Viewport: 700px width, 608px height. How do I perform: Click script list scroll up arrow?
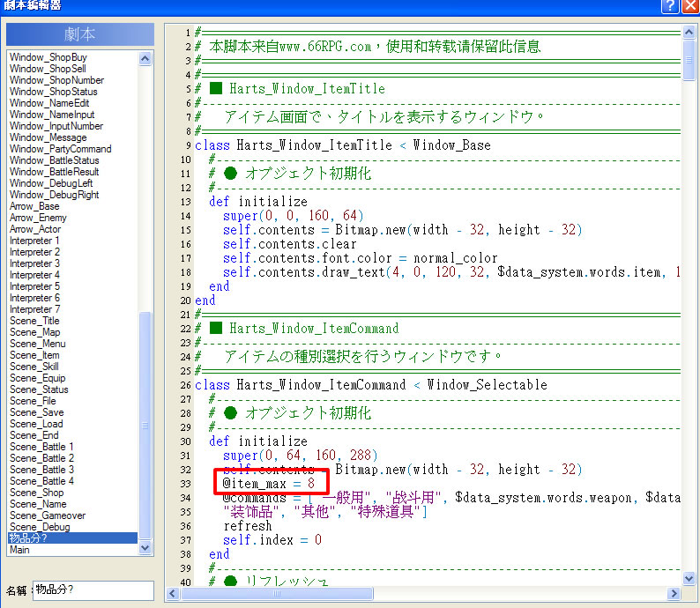click(x=145, y=58)
